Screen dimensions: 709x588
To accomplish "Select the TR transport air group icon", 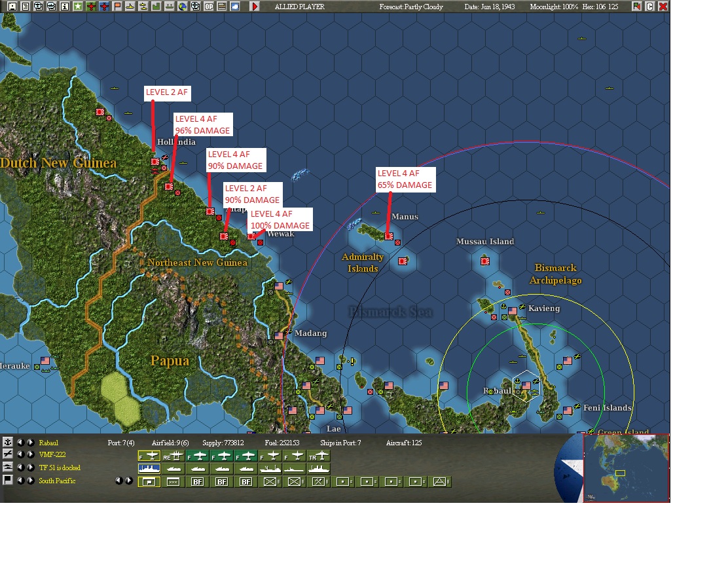I will point(319,456).
